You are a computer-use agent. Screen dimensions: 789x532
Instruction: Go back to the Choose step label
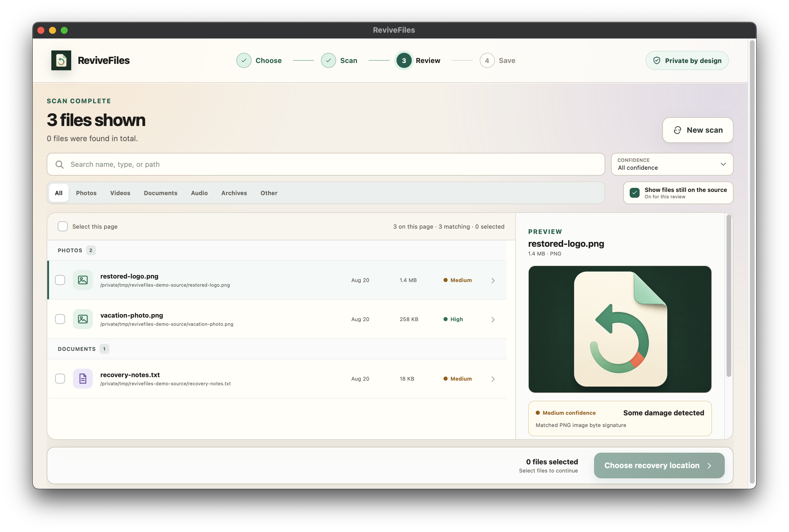(268, 60)
